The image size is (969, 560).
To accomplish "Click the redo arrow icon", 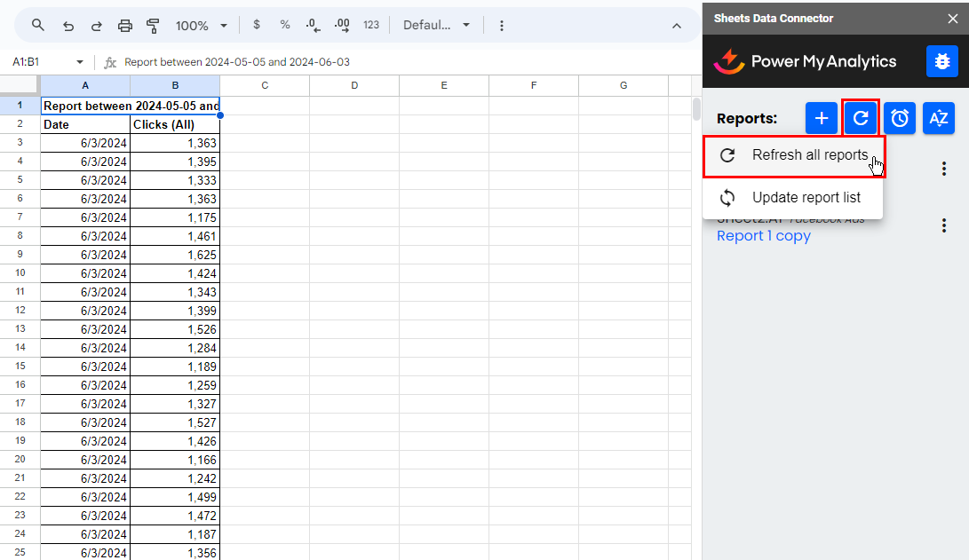I will 96,26.
